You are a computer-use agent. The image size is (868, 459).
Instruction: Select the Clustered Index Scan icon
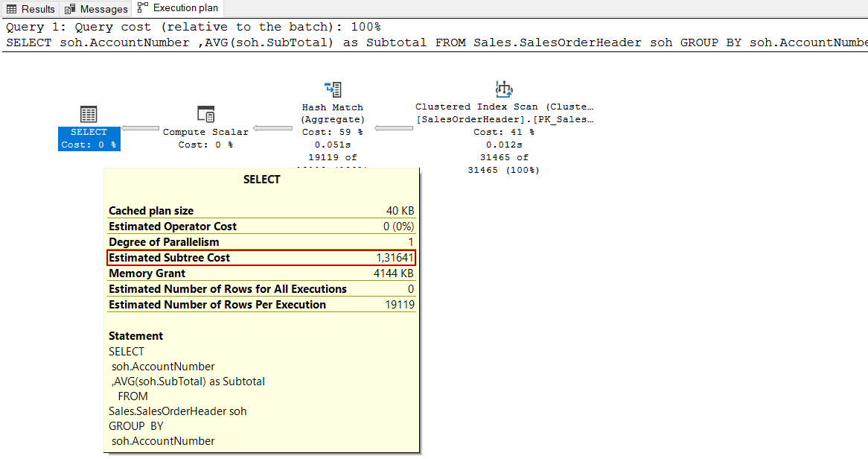click(x=504, y=89)
